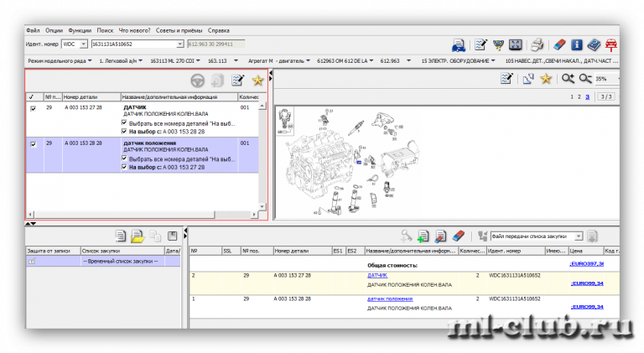The width and height of the screenshot is (644, 353).
Task: Click 'датчик положения' link in shopping list
Action: click(390, 298)
